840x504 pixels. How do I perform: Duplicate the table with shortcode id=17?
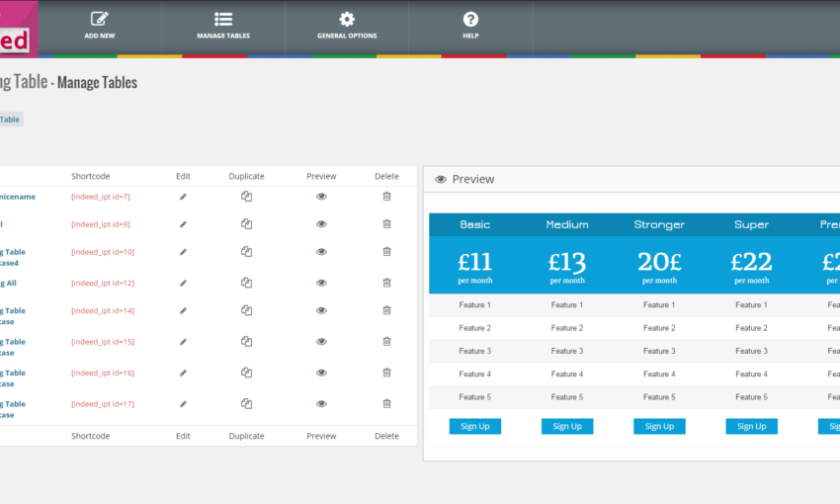click(x=246, y=404)
